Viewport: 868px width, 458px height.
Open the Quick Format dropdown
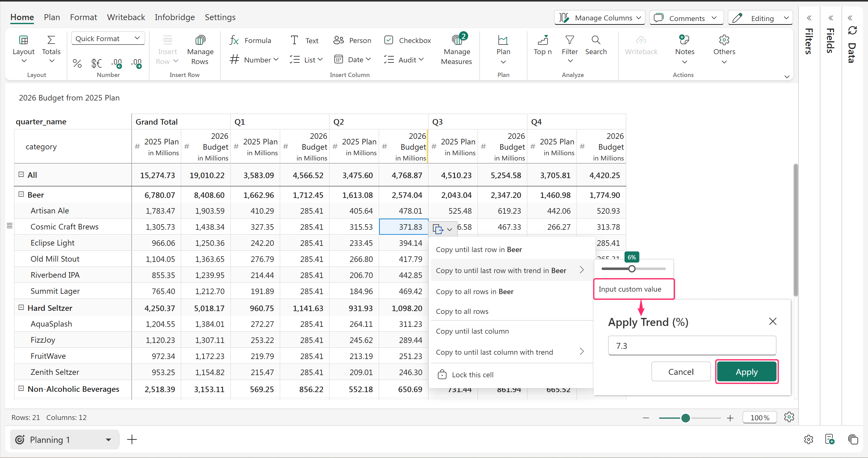click(108, 38)
